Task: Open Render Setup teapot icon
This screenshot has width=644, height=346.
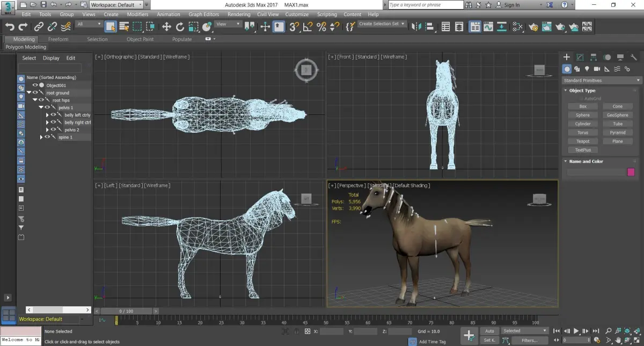Action: click(x=533, y=26)
